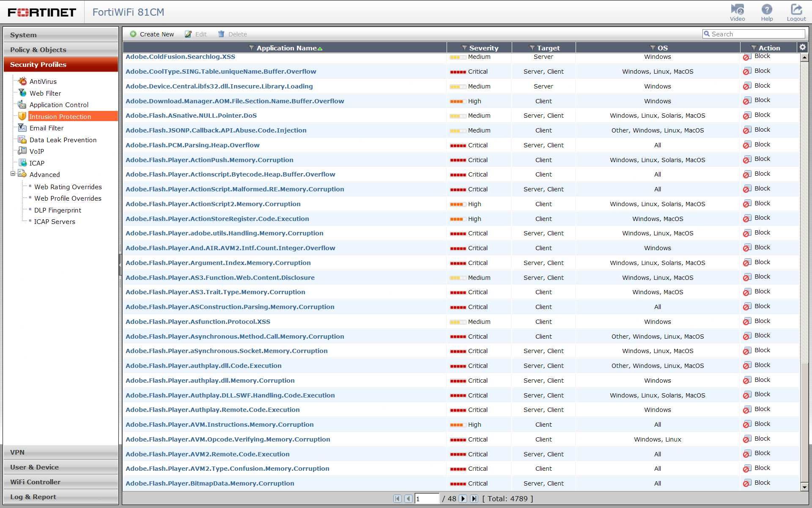
Task: Click the Intrusion Protection shield icon
Action: [x=22, y=116]
